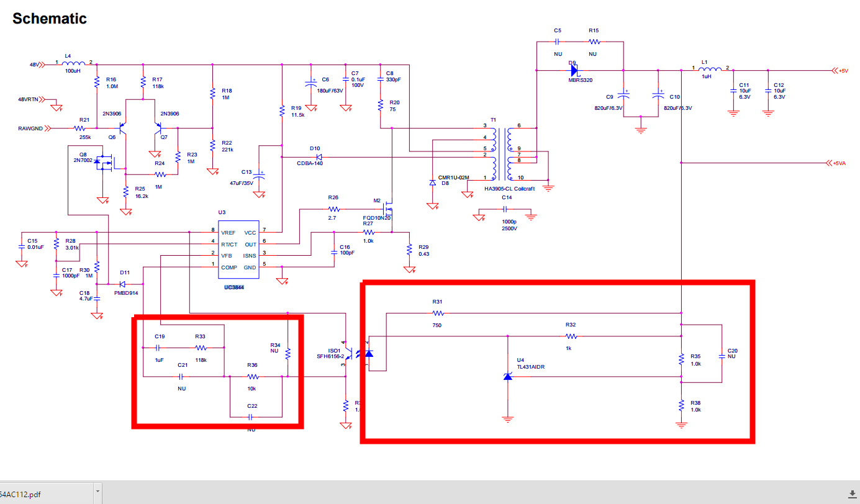Select the L1 inductor label
The height and width of the screenshot is (504, 860).
click(x=704, y=62)
